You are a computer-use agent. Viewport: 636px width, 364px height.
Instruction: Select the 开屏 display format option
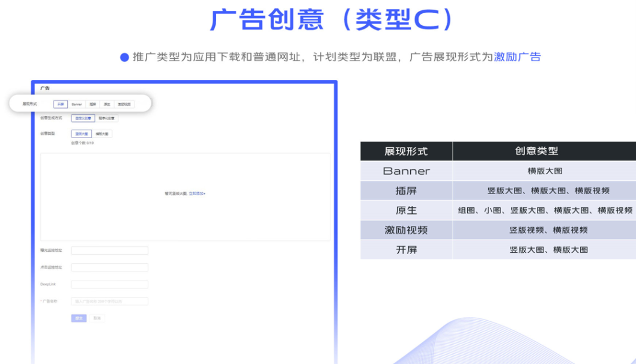click(61, 104)
